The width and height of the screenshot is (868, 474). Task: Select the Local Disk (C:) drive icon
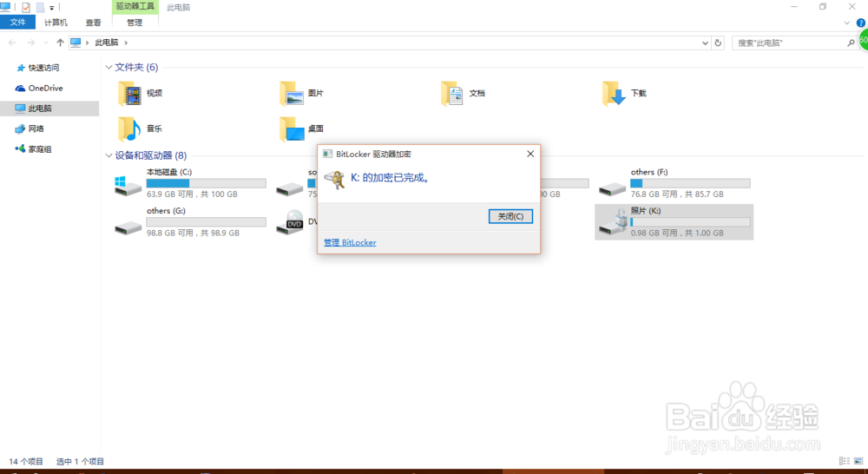[x=128, y=186]
